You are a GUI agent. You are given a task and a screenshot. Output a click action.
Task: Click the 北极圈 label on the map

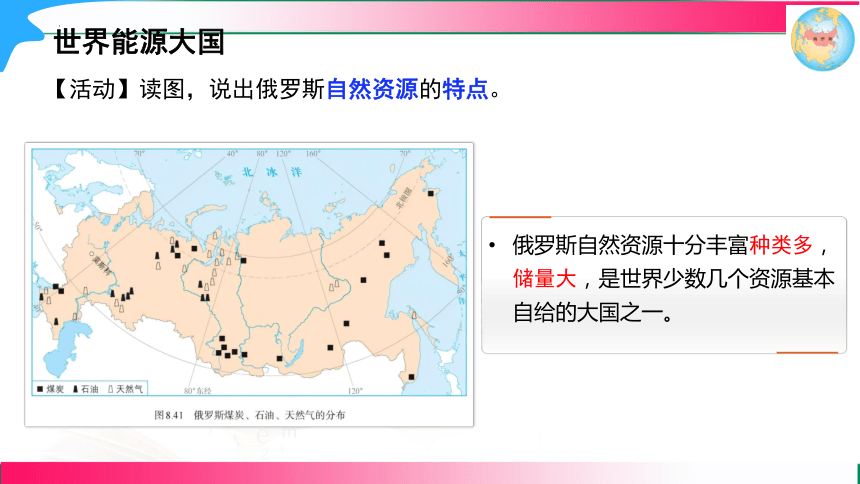[404, 198]
